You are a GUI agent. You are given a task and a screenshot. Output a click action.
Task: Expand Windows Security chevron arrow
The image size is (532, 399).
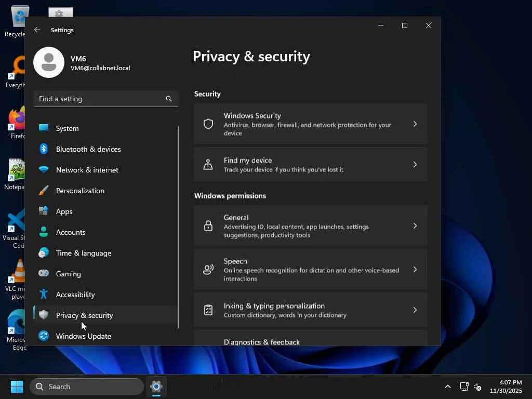coord(415,124)
